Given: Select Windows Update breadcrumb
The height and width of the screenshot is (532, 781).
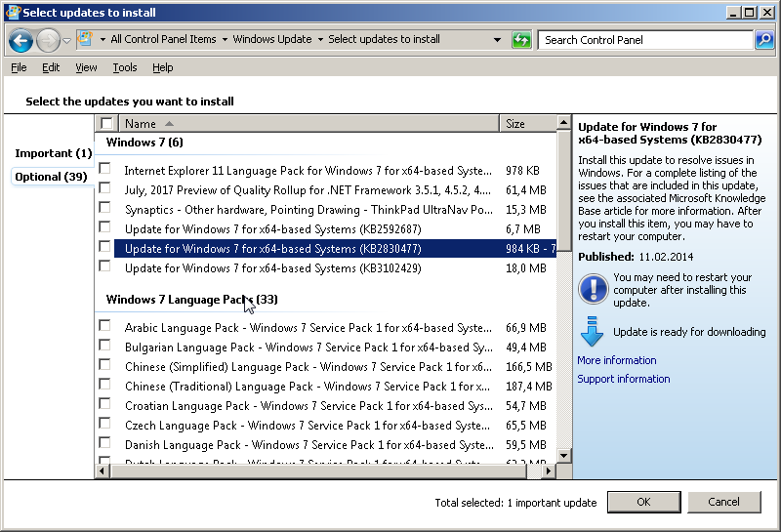Looking at the screenshot, I should [272, 39].
